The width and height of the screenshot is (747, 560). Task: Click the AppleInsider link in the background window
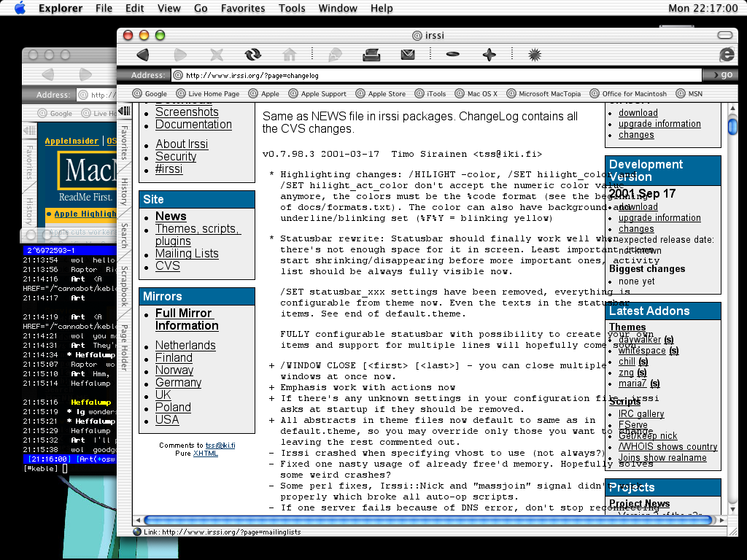71,141
